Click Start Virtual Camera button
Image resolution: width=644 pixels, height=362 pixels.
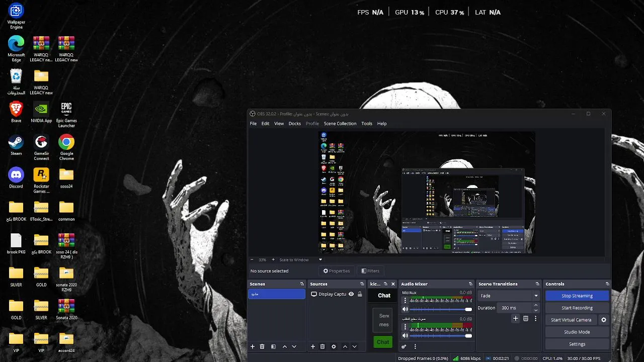(x=571, y=320)
